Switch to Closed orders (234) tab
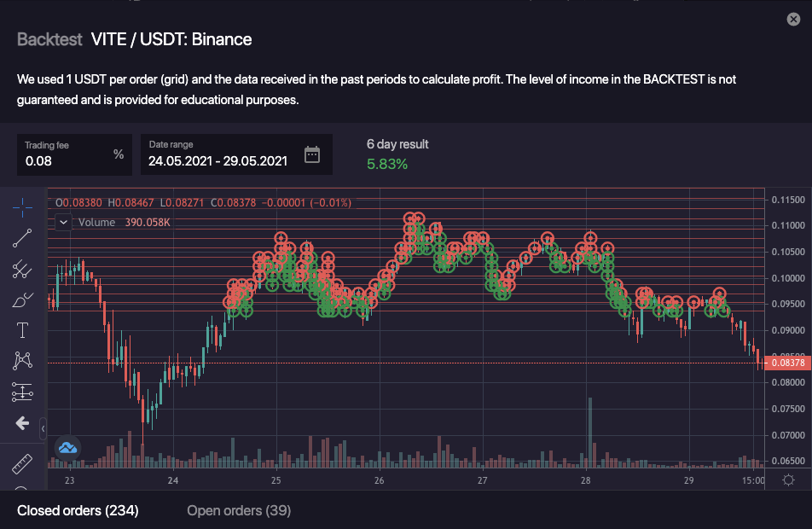This screenshot has height=529, width=812. tap(78, 510)
